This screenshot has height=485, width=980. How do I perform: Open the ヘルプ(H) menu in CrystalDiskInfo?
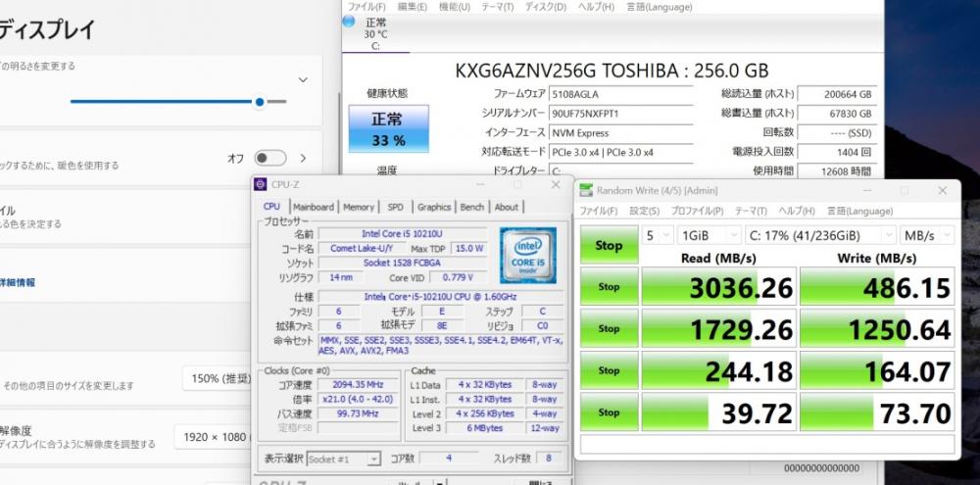tap(596, 7)
